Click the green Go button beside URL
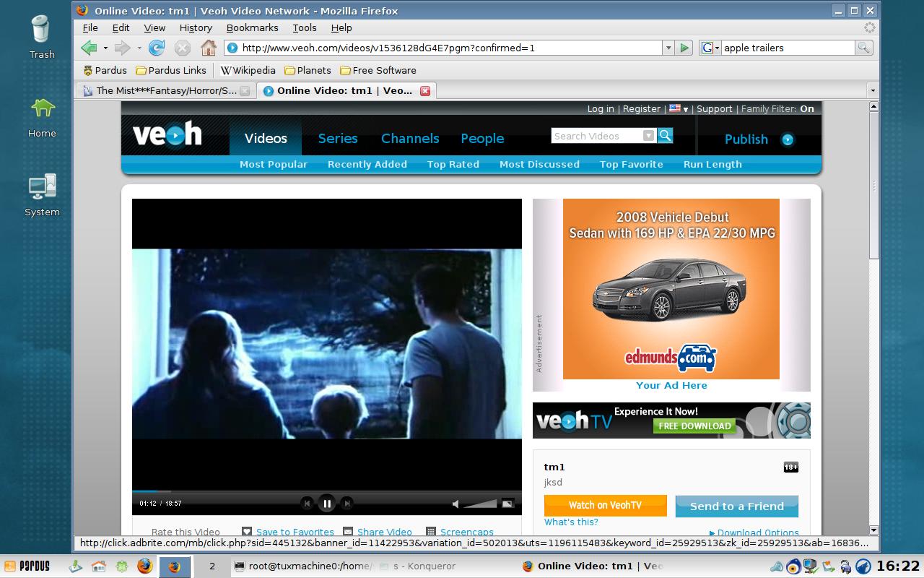924x578 pixels. (685, 48)
